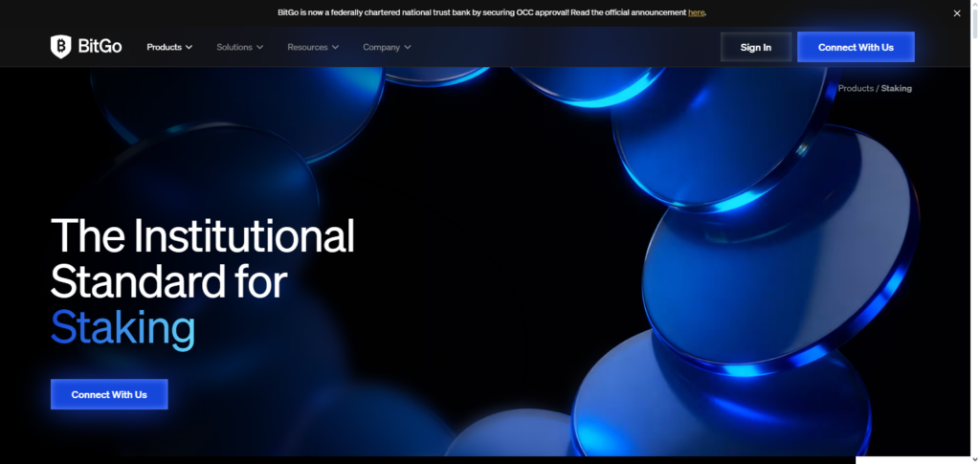Viewport: 980px width, 464px height.
Task: Click the gradient Staking word in the headline
Action: (x=122, y=327)
